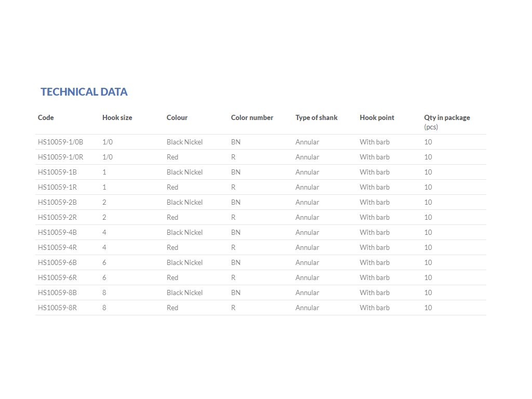Select code cell HS10059-6R
Viewport: 532px width, 399px height.
[57, 277]
